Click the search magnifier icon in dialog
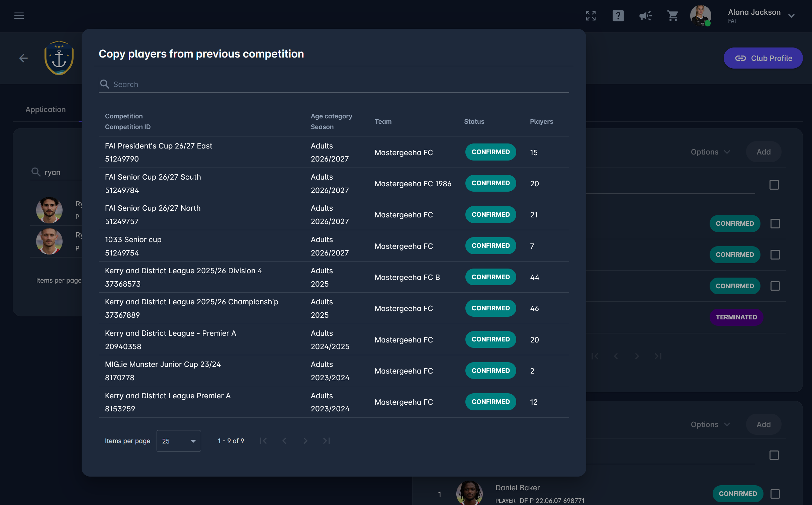Screen dimensions: 812x505 tap(105, 84)
